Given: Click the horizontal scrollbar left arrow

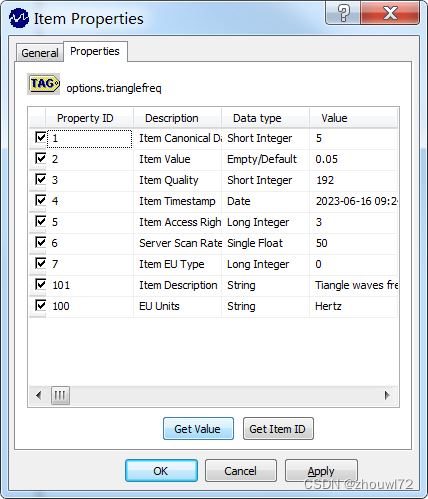Looking at the screenshot, I should point(39,395).
